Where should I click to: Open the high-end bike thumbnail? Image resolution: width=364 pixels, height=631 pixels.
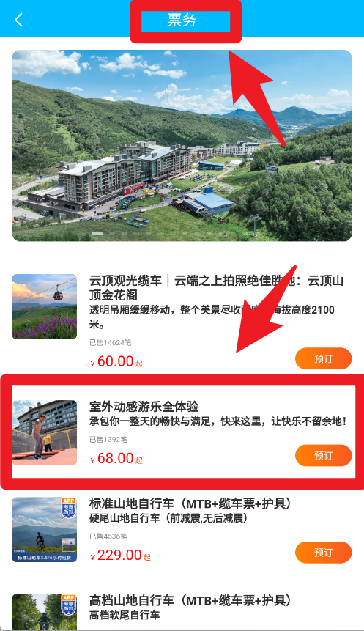click(44, 613)
